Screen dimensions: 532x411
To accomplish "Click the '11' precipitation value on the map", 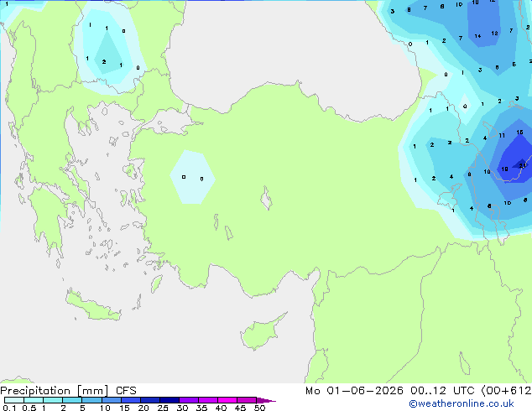I will [502, 136].
